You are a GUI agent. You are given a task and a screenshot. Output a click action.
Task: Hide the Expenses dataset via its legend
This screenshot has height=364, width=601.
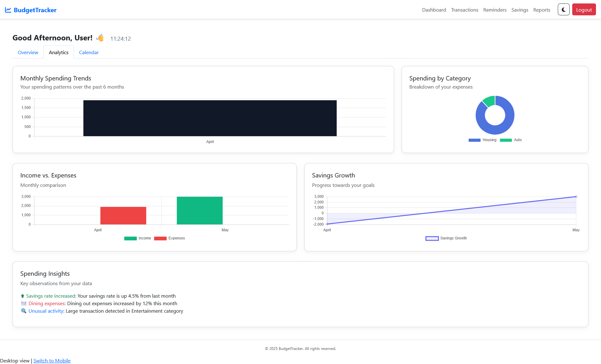click(x=169, y=238)
